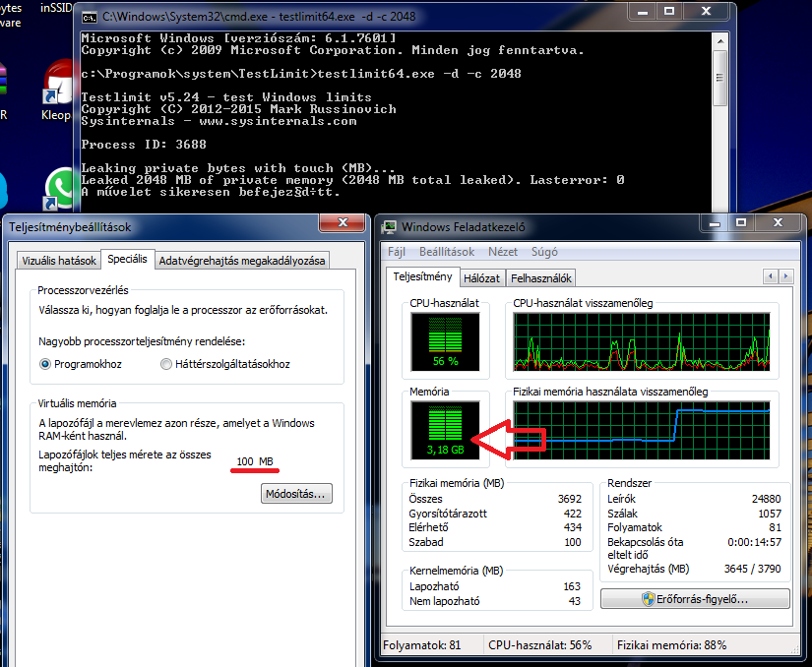Switch to the Hálózat tab

click(x=481, y=278)
